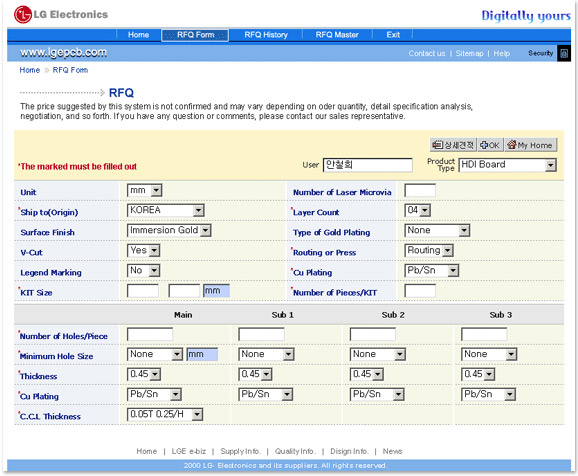The height and width of the screenshot is (476, 578).
Task: Click the Sub 3 Number of Holes field
Action: [484, 334]
